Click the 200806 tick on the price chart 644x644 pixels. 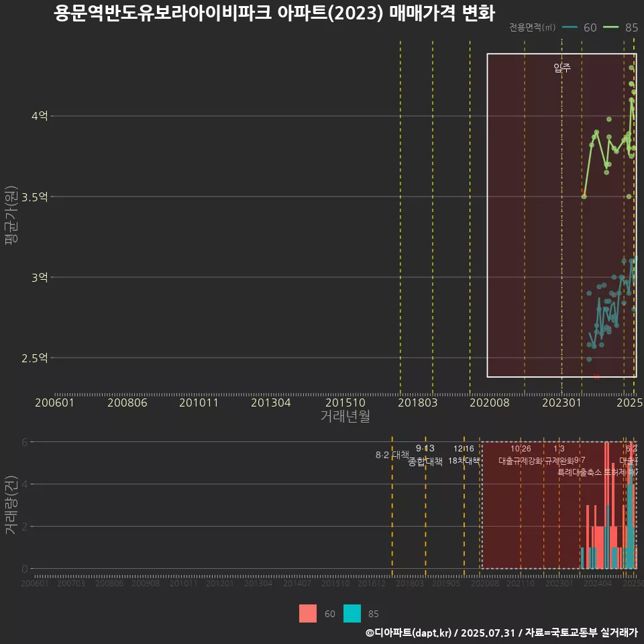(127, 402)
